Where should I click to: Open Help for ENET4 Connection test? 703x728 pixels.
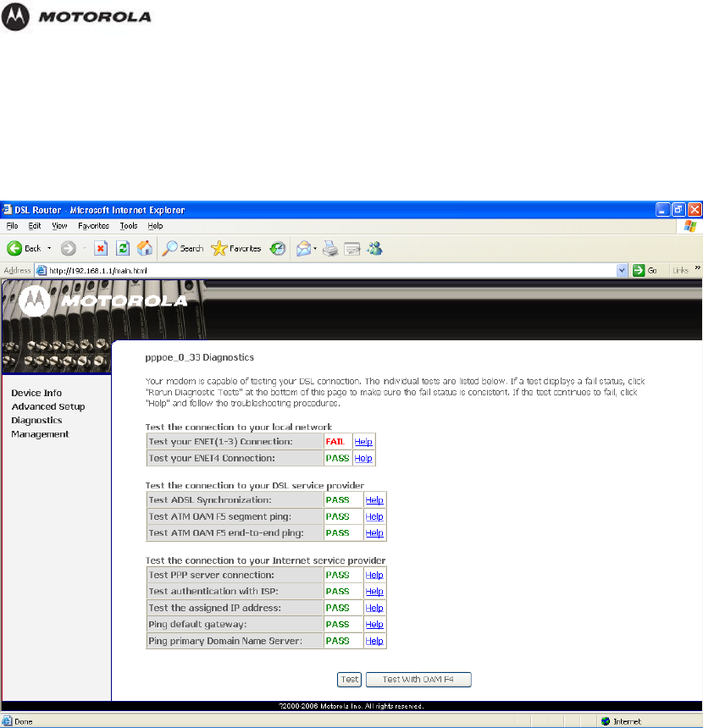pyautogui.click(x=363, y=458)
